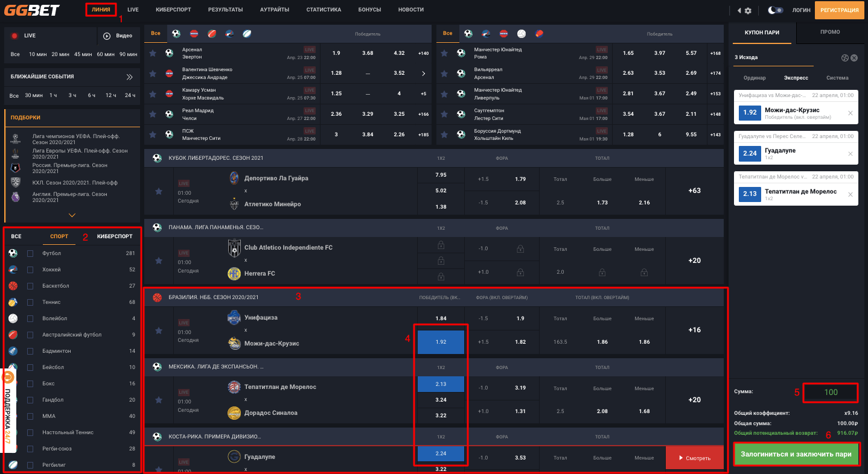This screenshot has width=868, height=474.
Task: Expand Ближайшие события with double arrow
Action: pos(129,77)
